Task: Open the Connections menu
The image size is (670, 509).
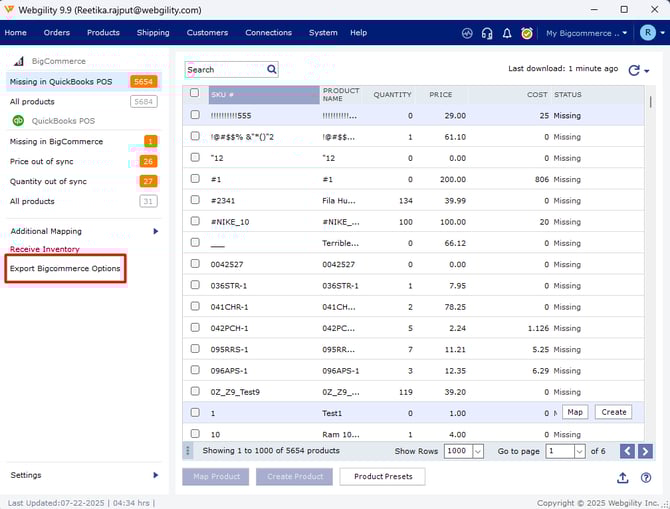Action: pos(268,33)
